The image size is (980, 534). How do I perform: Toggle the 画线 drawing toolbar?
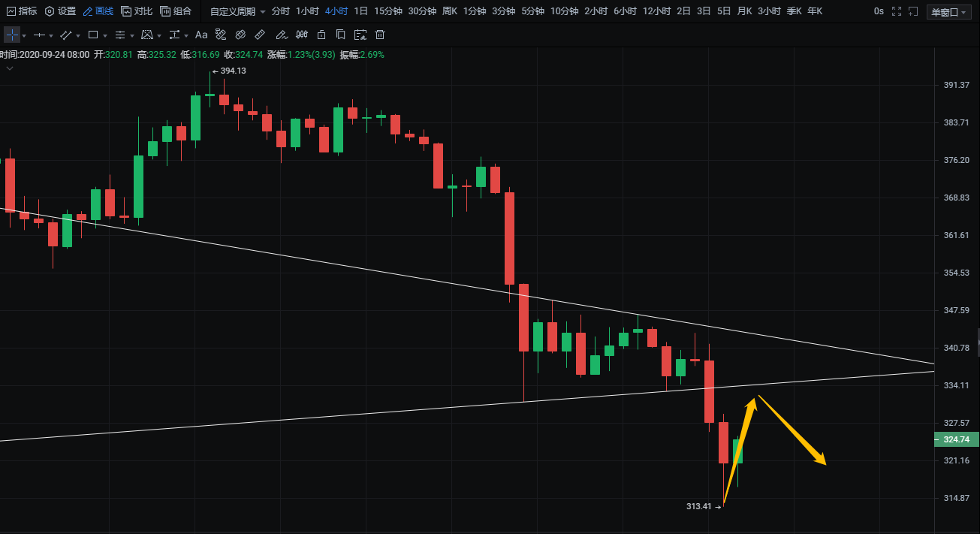point(98,11)
